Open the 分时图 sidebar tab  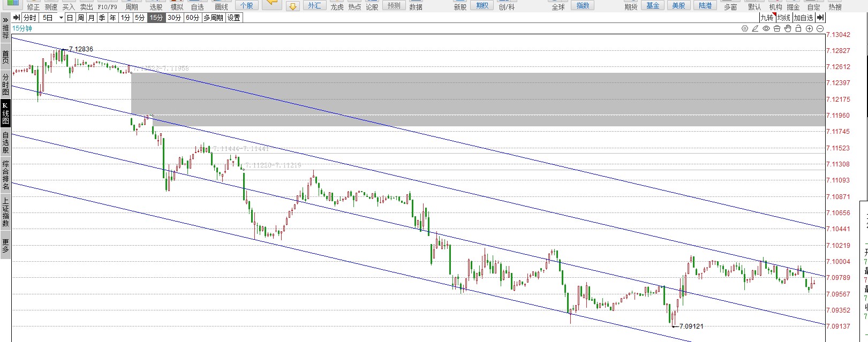click(x=5, y=85)
